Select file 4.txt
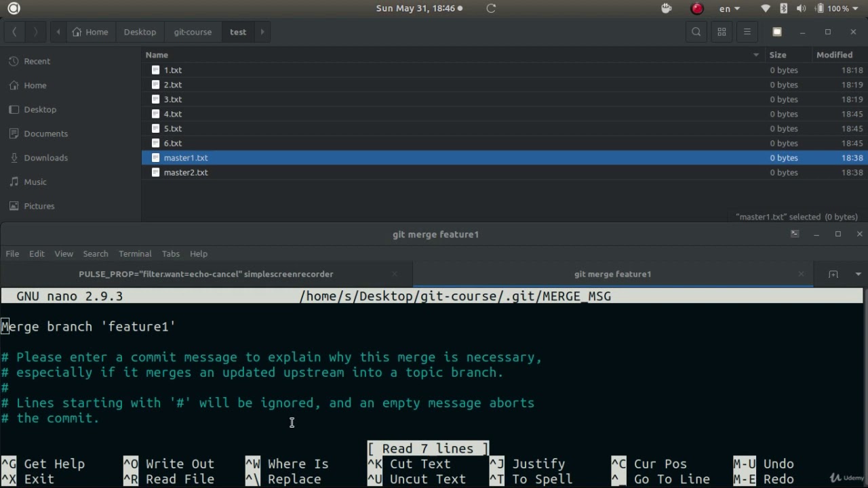Viewport: 868px width, 488px height. click(x=505, y=114)
